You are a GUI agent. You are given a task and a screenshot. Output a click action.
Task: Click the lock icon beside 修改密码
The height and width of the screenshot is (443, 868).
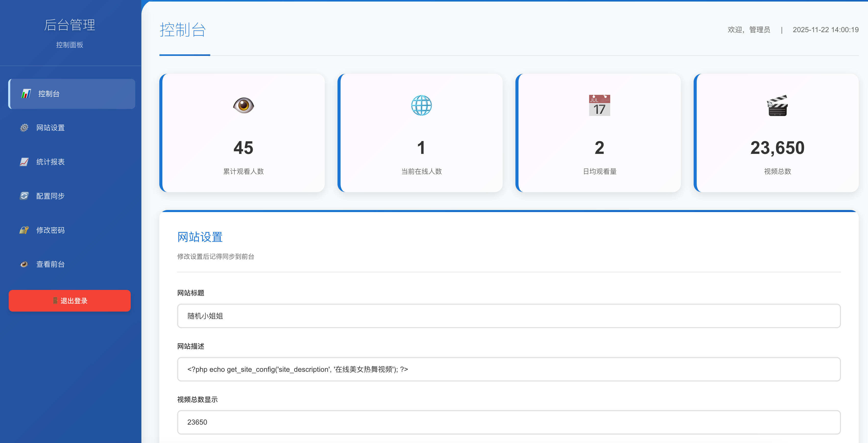tap(24, 230)
